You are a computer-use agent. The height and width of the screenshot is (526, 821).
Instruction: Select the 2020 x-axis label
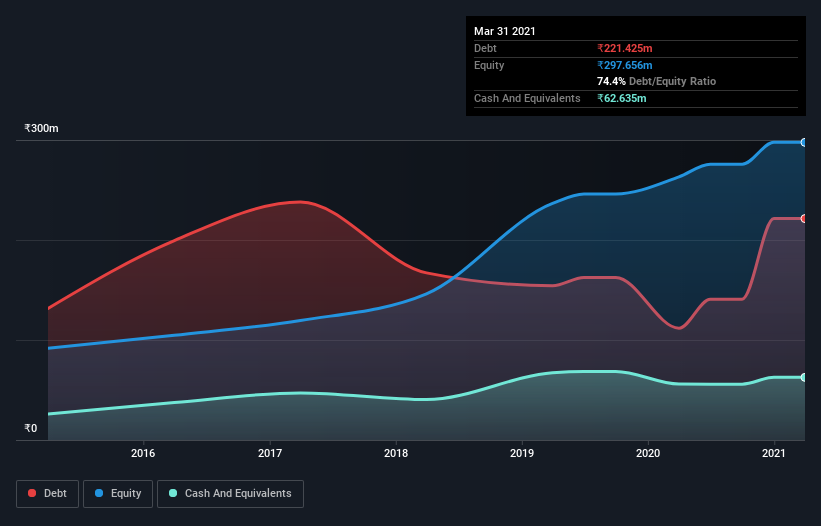click(x=648, y=453)
